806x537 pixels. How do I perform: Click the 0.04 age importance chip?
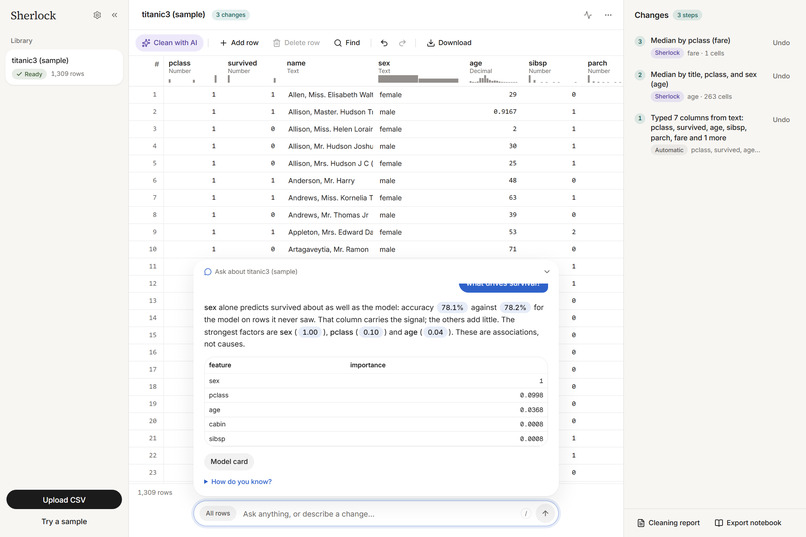[435, 332]
